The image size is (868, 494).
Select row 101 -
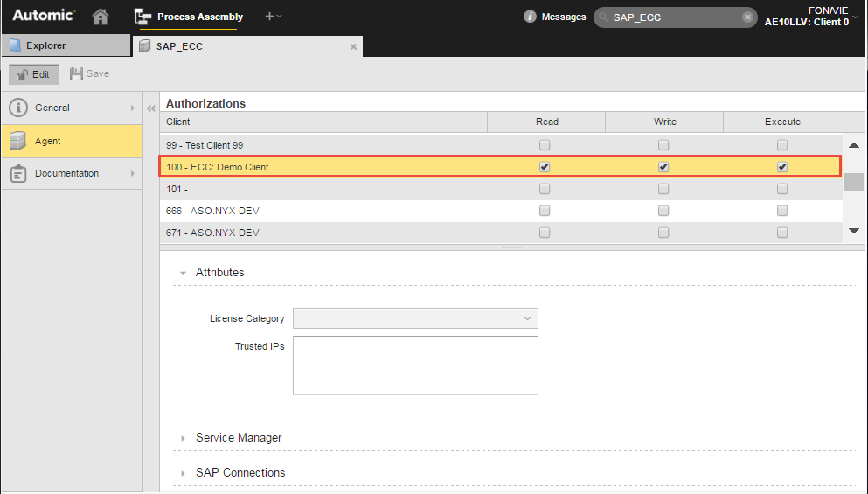(501, 189)
